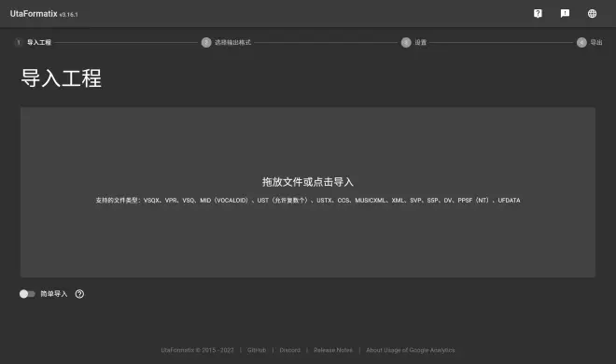Open the GitHub footer link
616x364 pixels.
(x=257, y=350)
